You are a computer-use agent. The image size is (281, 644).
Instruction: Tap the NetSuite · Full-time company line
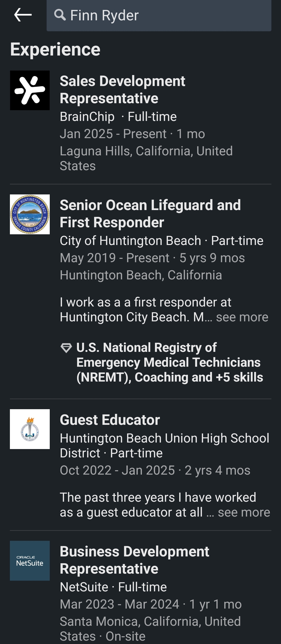pyautogui.click(x=113, y=587)
